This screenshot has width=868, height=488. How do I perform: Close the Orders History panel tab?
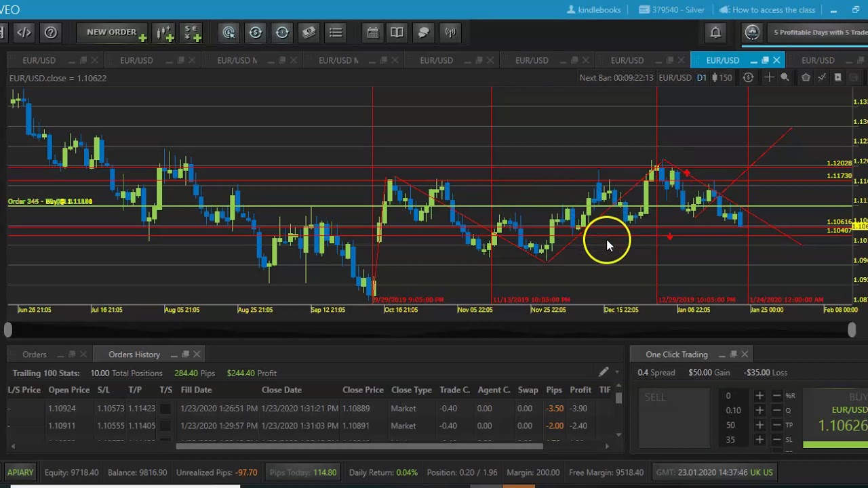tap(197, 354)
